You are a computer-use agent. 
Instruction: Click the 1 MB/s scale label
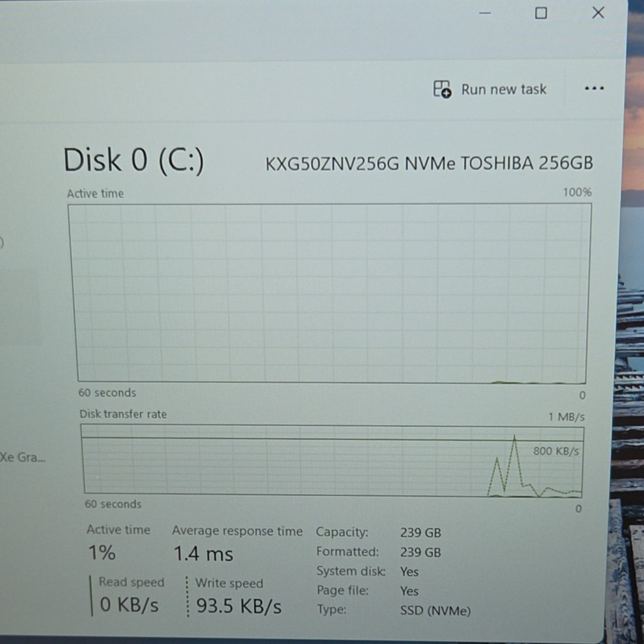pyautogui.click(x=566, y=417)
